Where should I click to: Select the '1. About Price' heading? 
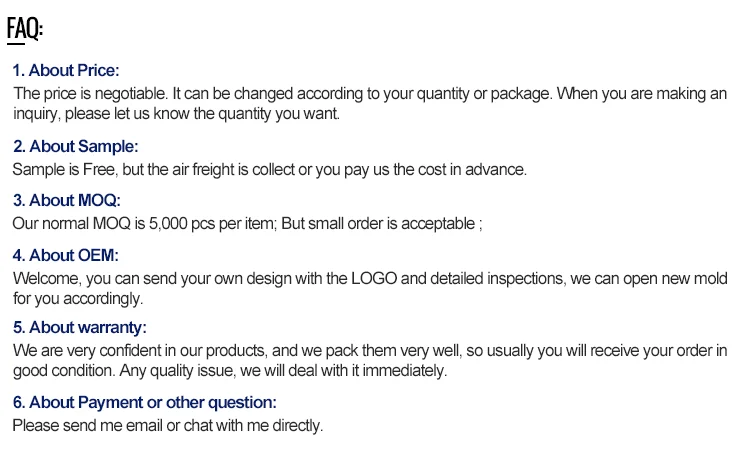point(66,70)
